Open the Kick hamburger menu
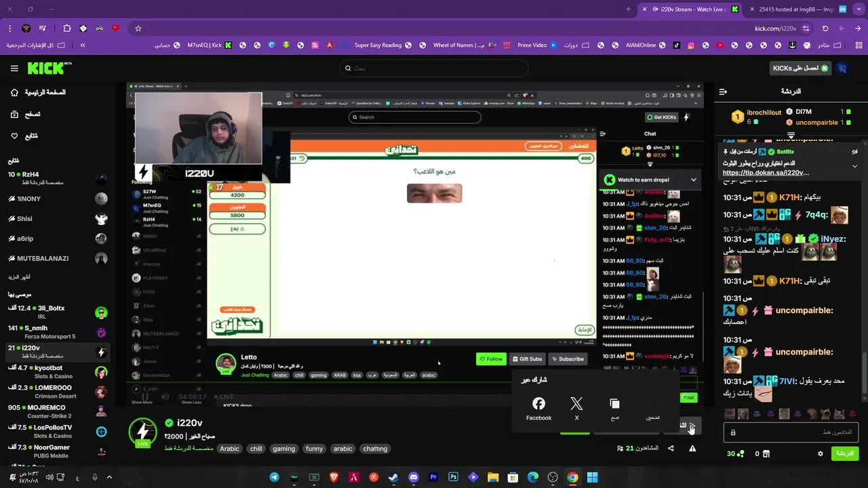868x488 pixels. pyautogui.click(x=14, y=68)
